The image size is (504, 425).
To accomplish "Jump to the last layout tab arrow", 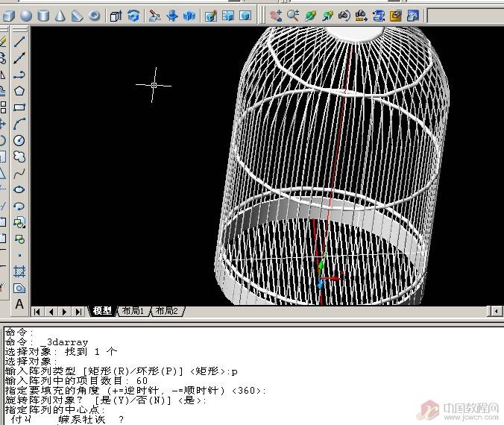I will point(79,312).
